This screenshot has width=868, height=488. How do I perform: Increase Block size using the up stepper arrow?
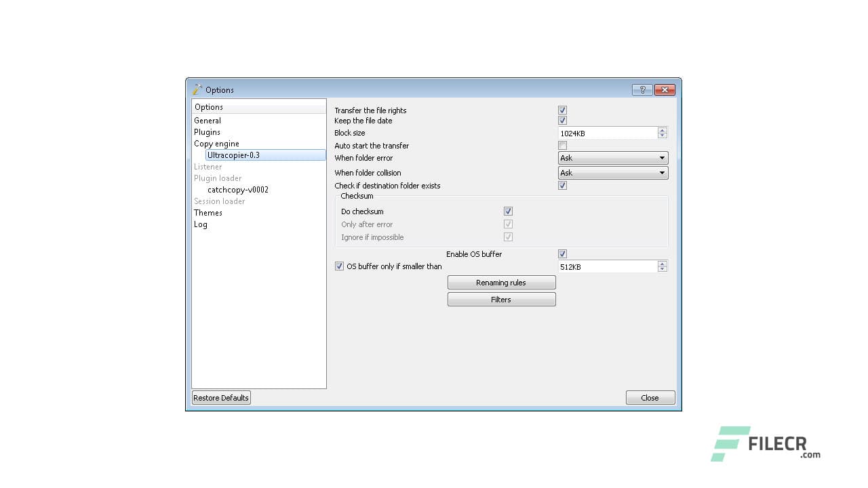(662, 130)
